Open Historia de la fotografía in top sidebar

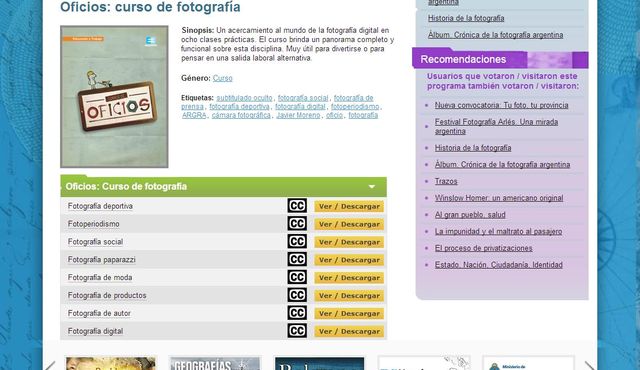466,18
